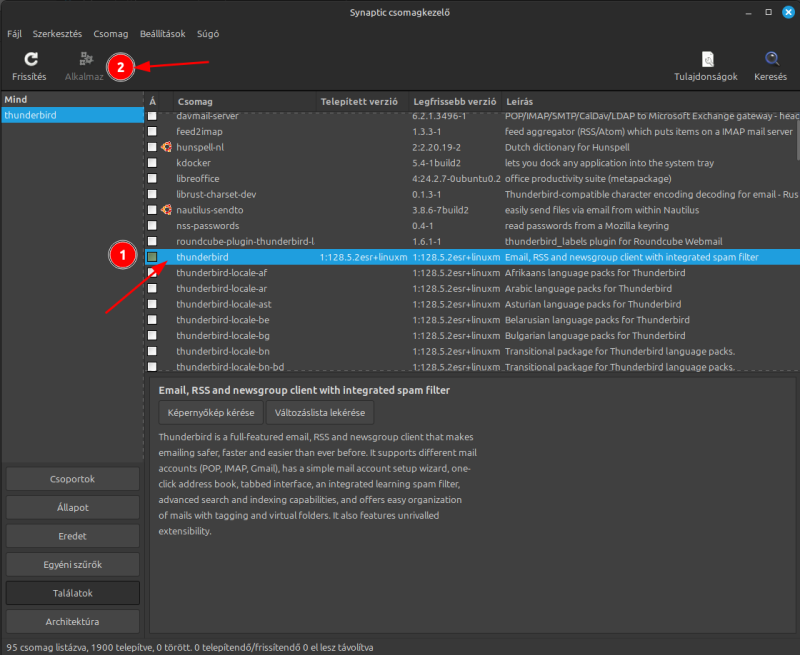
Task: Open the Fájl menu
Action: click(14, 34)
